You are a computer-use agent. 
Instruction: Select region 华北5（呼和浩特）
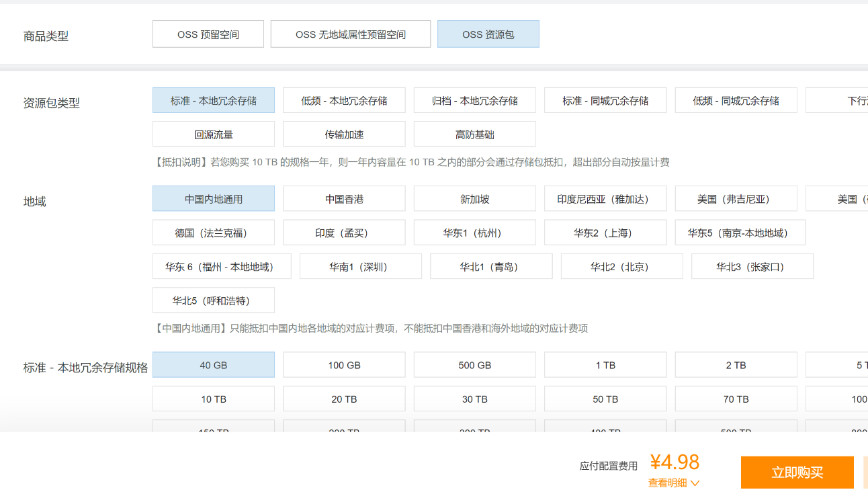click(214, 300)
